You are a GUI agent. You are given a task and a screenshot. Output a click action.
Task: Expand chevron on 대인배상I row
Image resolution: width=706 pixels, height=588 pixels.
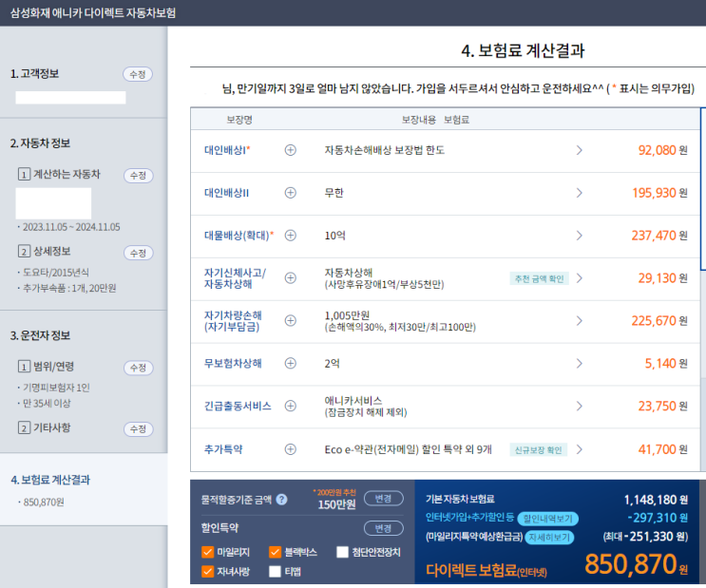(580, 150)
